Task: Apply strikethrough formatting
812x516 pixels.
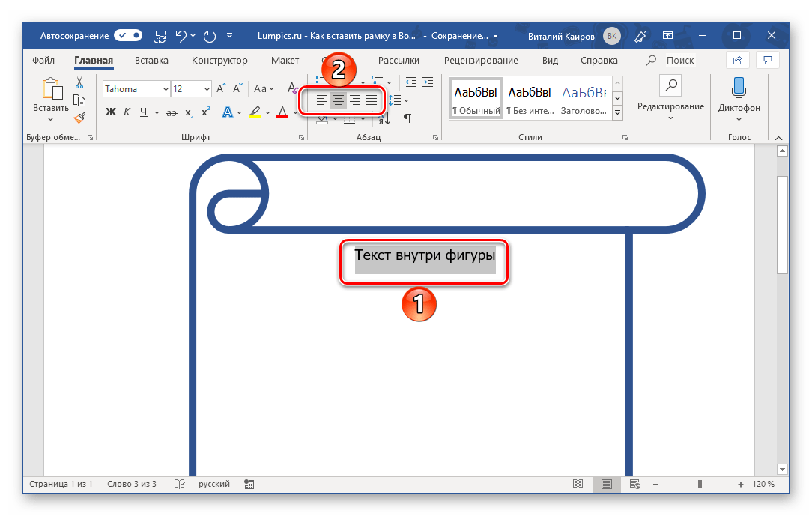Action: point(172,112)
